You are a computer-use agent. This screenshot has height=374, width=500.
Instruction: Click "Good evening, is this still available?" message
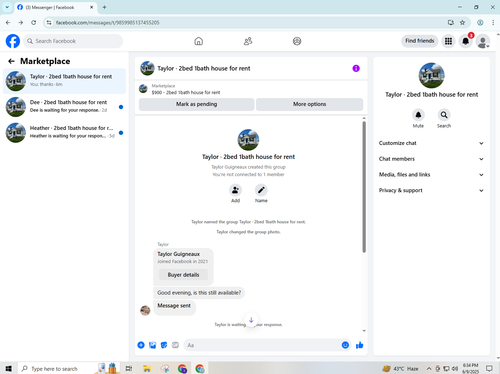199,293
